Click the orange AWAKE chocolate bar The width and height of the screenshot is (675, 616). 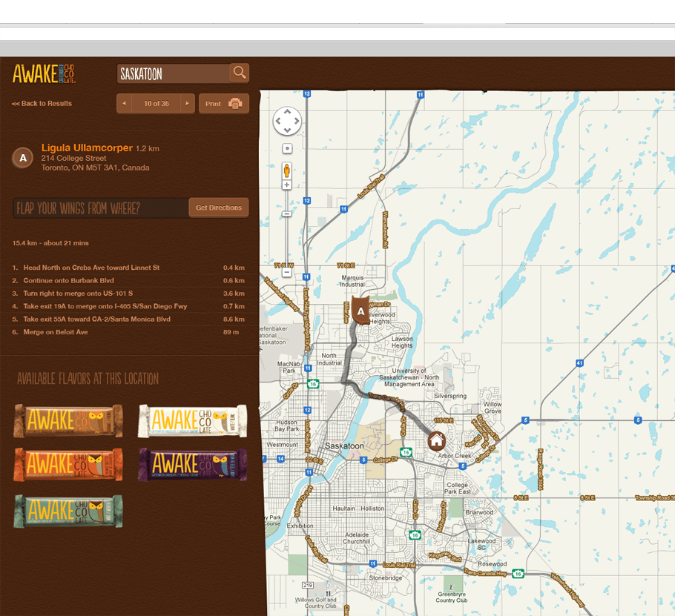68,464
